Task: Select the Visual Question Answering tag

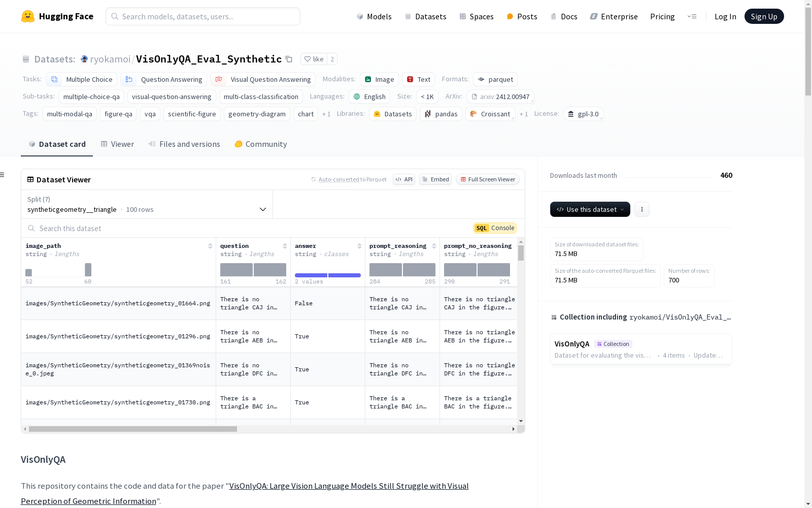Action: click(263, 79)
